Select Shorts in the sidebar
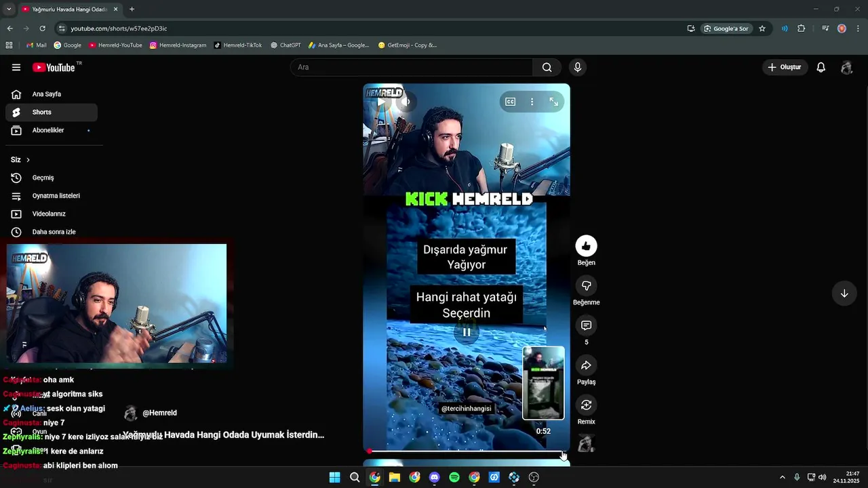 pos(52,112)
